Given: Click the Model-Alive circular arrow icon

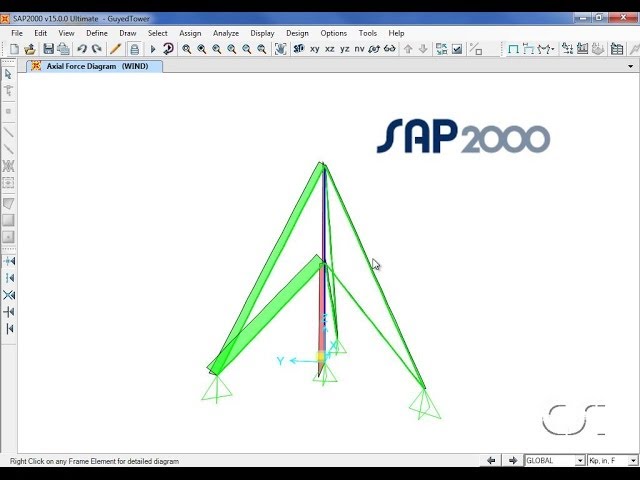Looking at the screenshot, I should tap(168, 49).
